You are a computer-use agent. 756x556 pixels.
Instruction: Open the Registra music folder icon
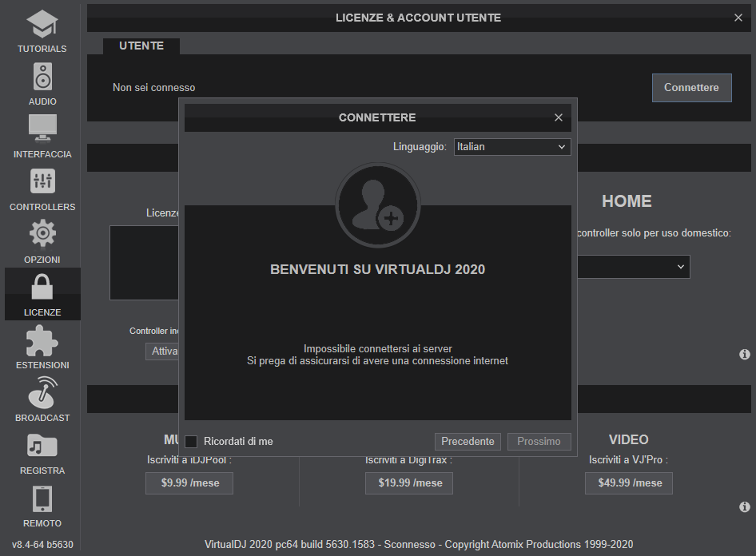tap(42, 445)
